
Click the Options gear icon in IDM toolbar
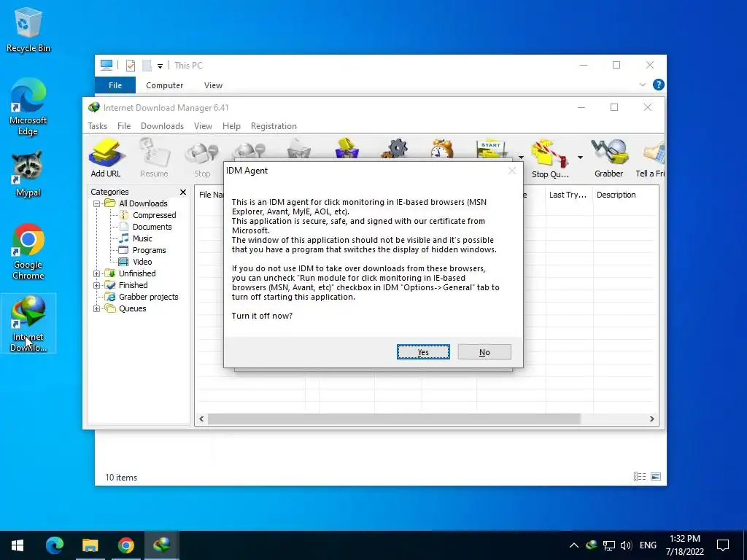396,149
